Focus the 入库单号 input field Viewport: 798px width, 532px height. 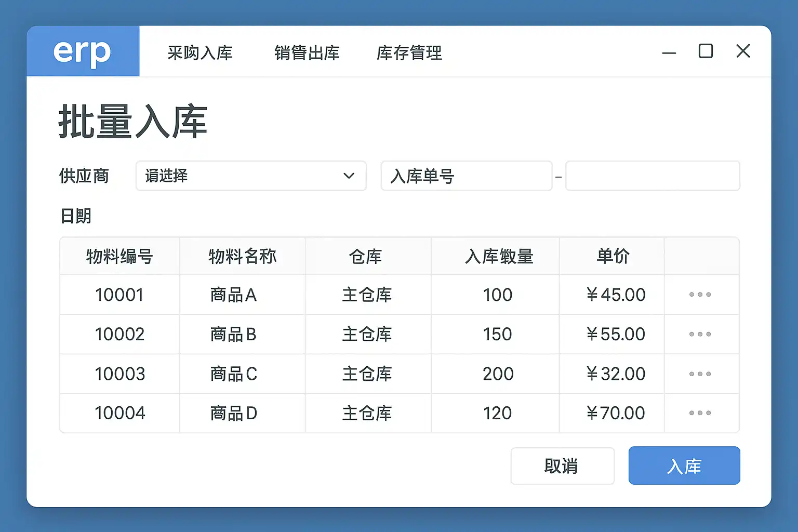pos(466,176)
